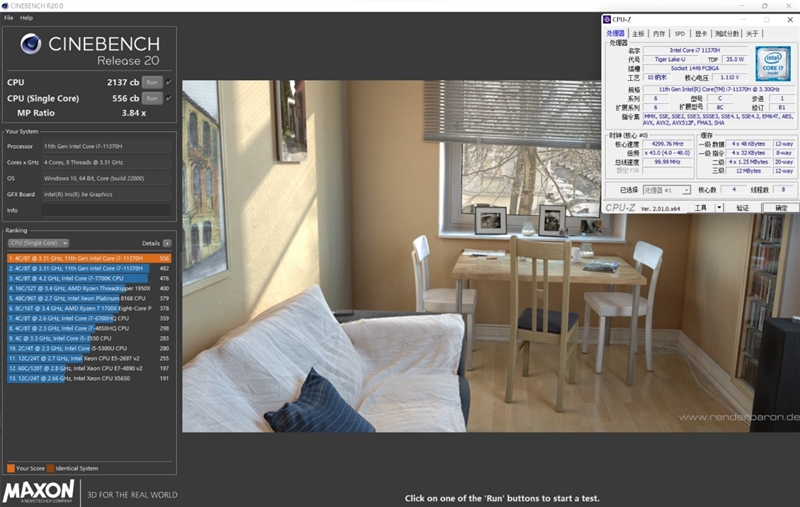
Task: Click the GFX Board field
Action: (107, 194)
